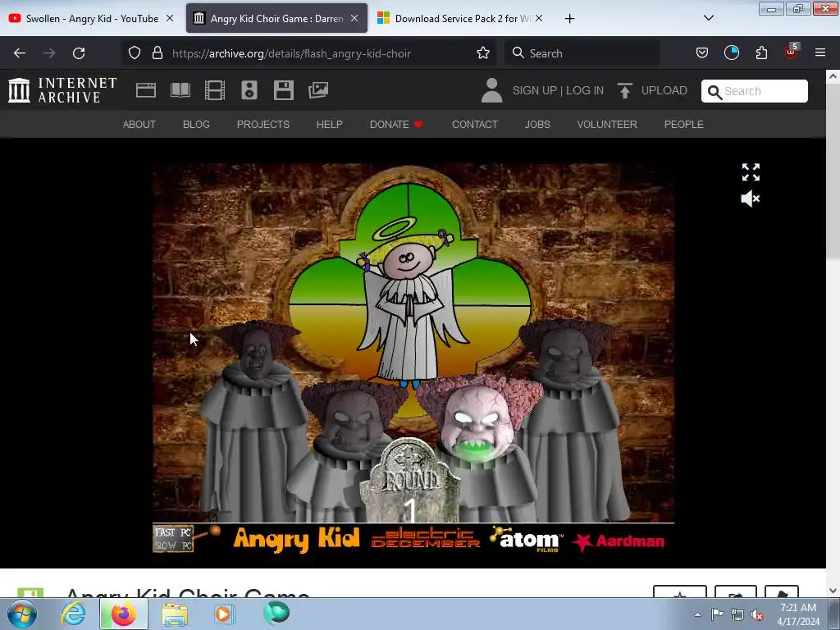Open the Firefox application menu
Image resolution: width=840 pixels, height=630 pixels.
pos(820,53)
